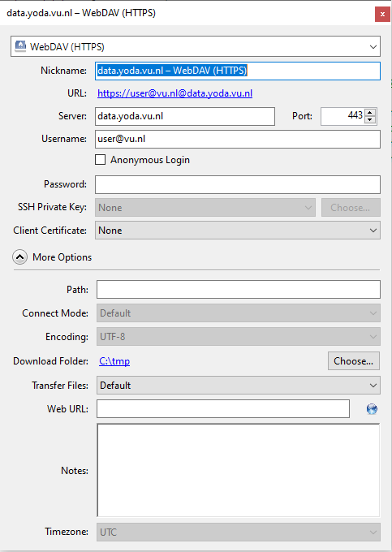The width and height of the screenshot is (392, 552).
Task: Open the Transfer Files dropdown
Action: tap(239, 385)
